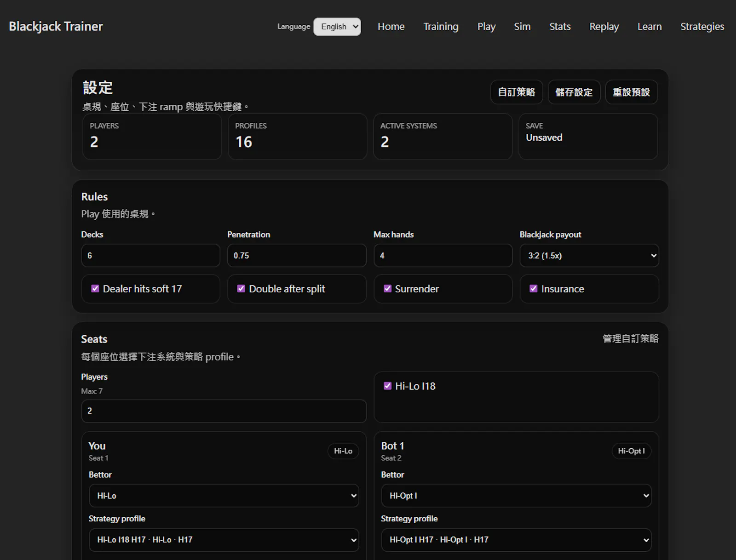Uncheck the Surrender rule

387,289
